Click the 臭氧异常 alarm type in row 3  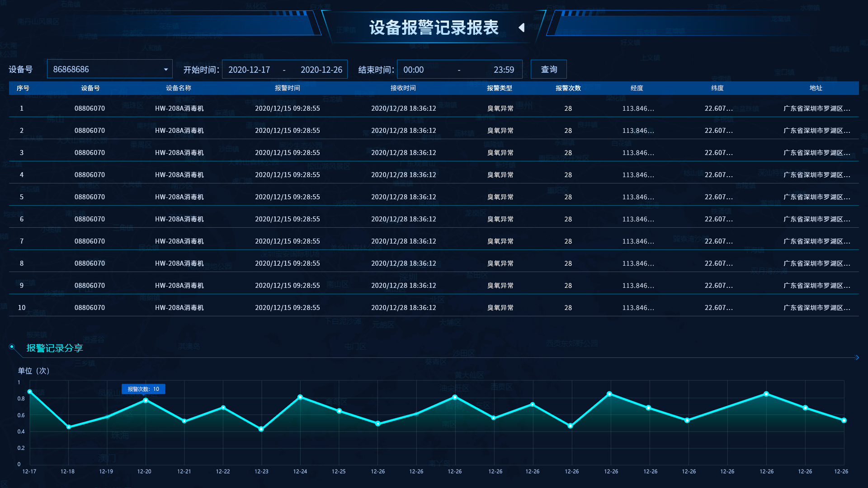click(x=500, y=152)
